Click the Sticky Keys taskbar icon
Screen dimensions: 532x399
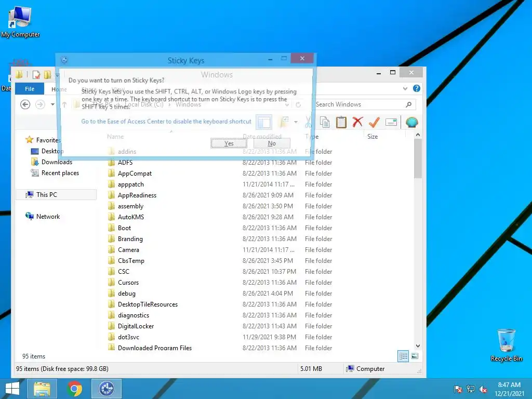107,389
